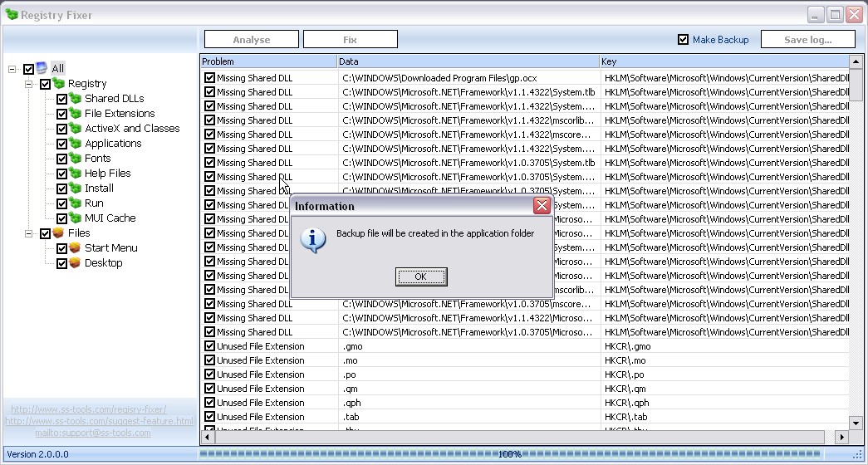The width and height of the screenshot is (868, 465).
Task: Click the Applications green cubes icon
Action: coord(75,144)
